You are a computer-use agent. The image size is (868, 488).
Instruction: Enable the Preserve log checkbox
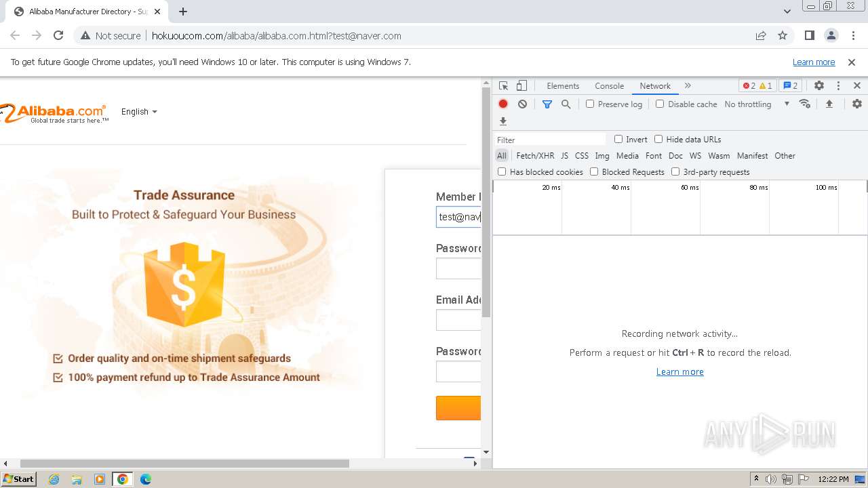(x=590, y=104)
